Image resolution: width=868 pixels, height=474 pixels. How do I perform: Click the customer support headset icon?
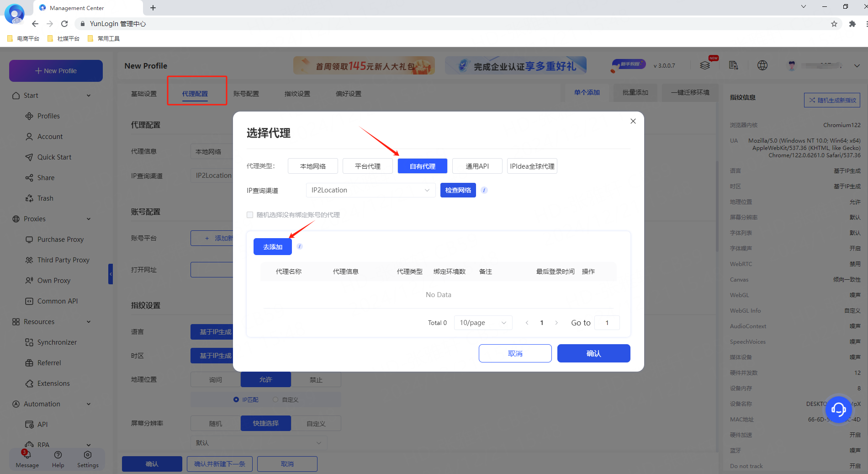tap(838, 409)
